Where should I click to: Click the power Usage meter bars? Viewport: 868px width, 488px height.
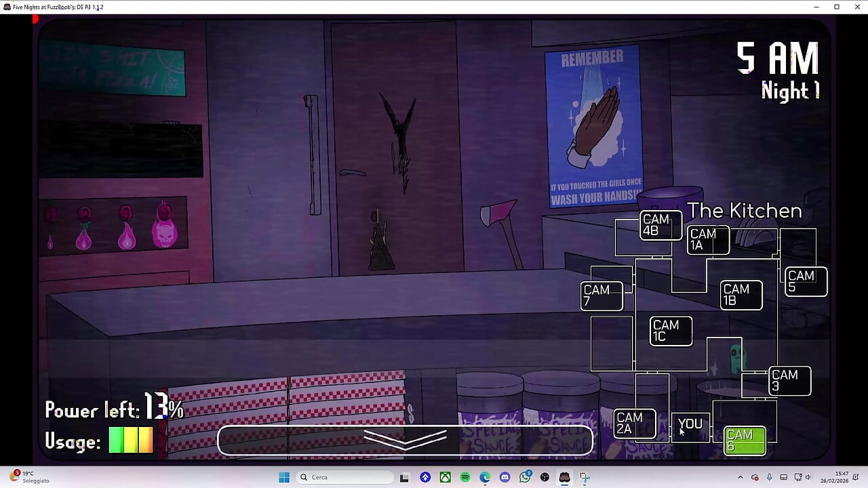[x=131, y=440]
